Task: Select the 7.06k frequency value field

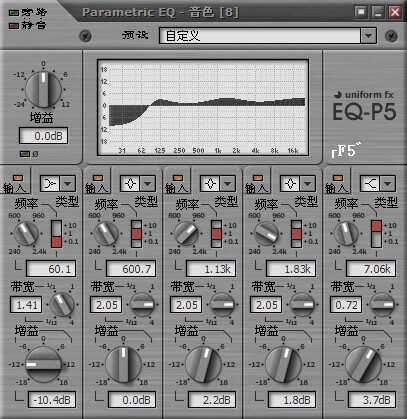Action: 371,269
